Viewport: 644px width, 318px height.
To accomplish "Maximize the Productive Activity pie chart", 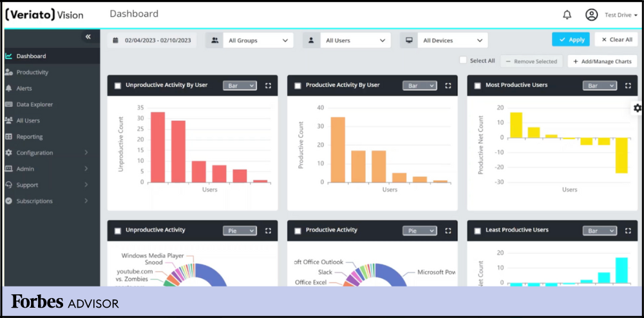I will click(x=448, y=230).
